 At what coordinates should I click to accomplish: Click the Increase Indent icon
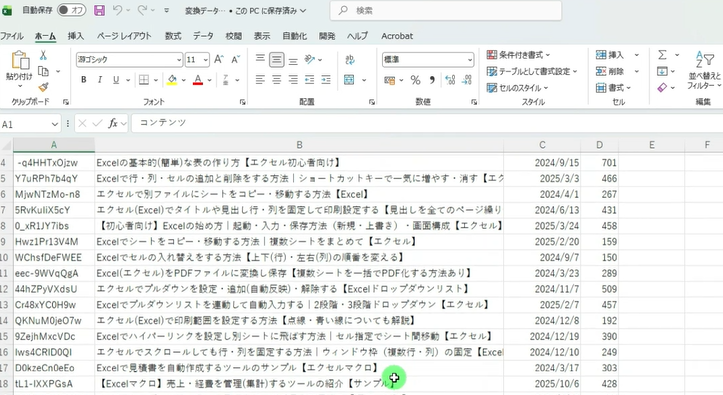point(326,80)
